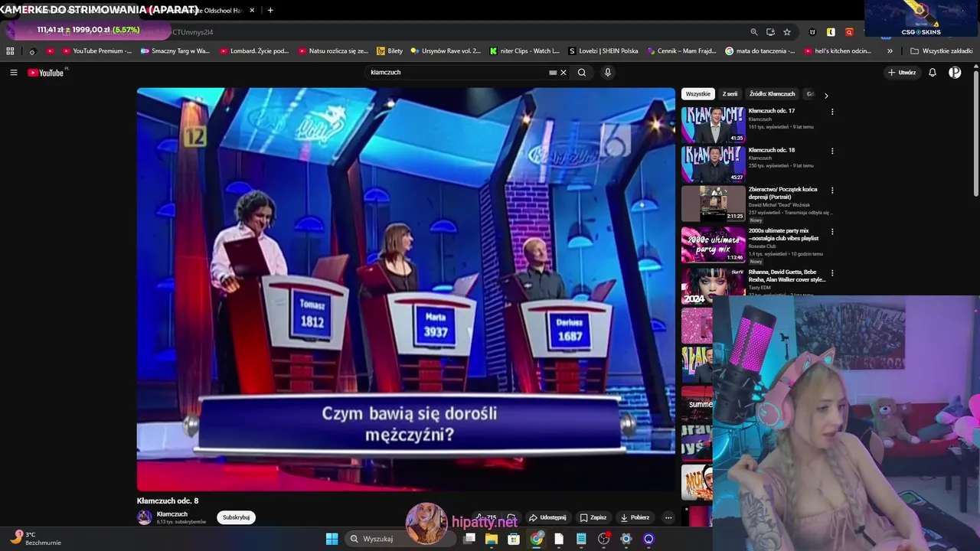Open the Utwórz create button
The image size is (980, 551).
point(902,73)
